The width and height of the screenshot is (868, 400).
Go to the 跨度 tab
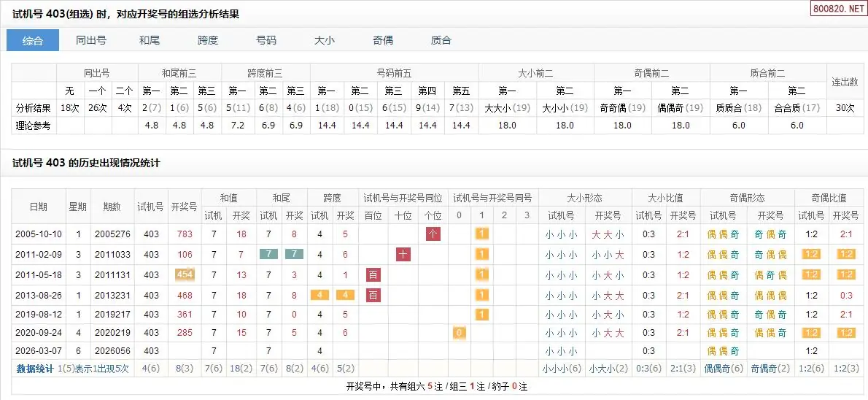pyautogui.click(x=208, y=40)
